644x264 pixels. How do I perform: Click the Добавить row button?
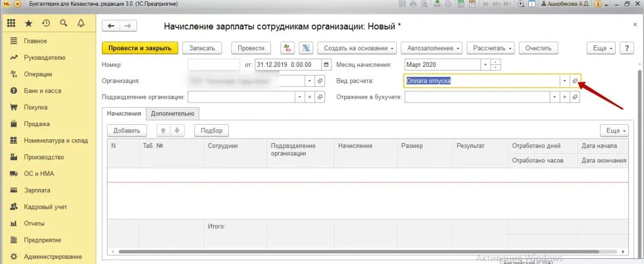click(127, 130)
